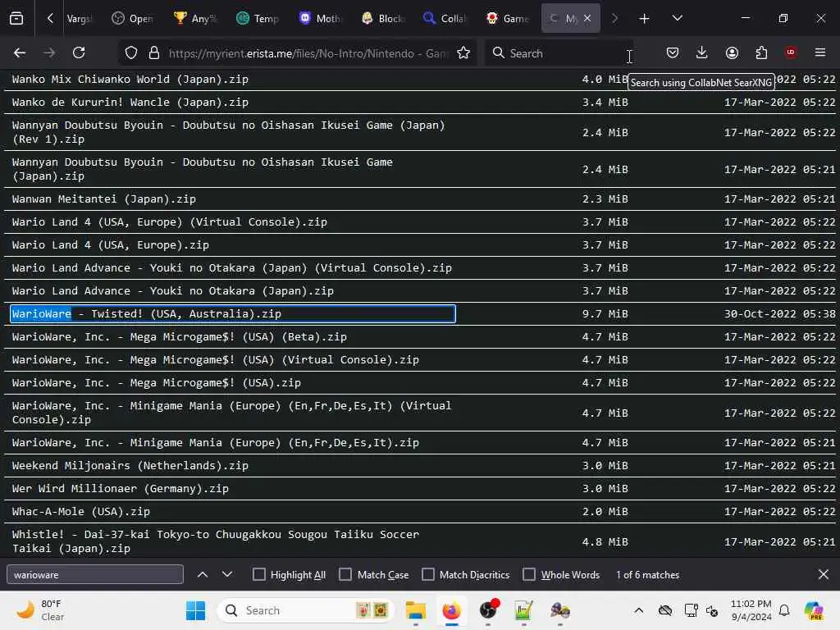
Task: Open WarioWare Mega Microgame$! (USA).zip link
Action: (157, 383)
